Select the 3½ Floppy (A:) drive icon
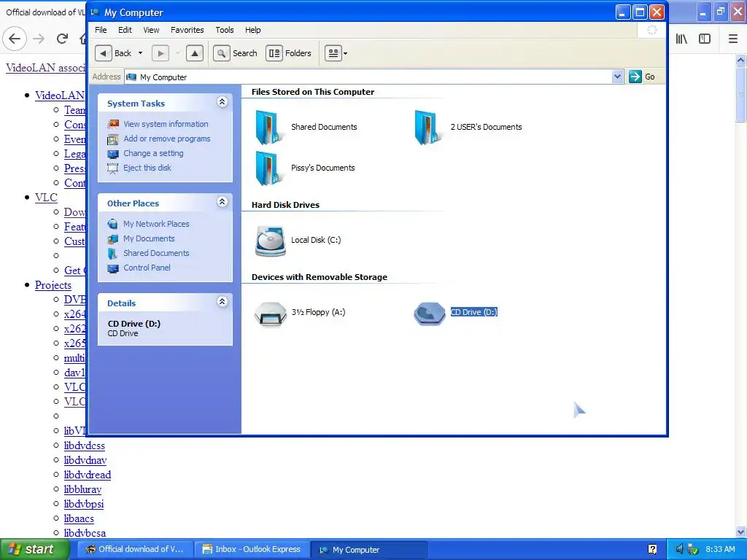 (270, 314)
